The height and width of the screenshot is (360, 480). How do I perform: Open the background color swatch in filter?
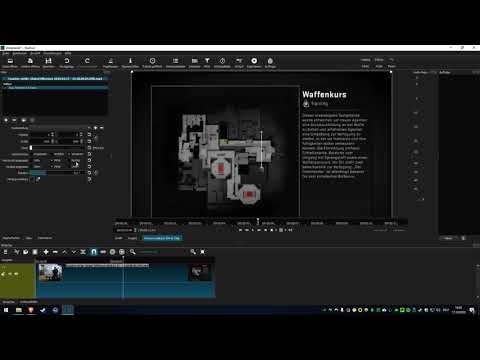[32, 179]
